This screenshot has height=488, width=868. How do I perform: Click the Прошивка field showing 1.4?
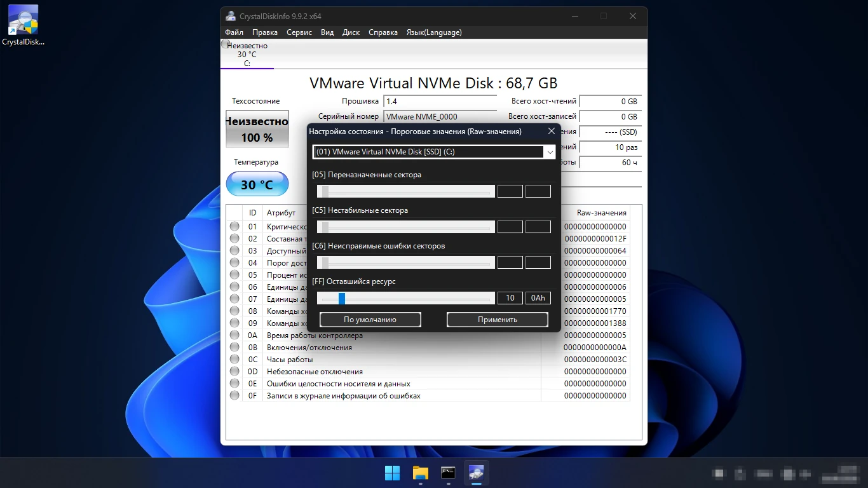point(440,101)
